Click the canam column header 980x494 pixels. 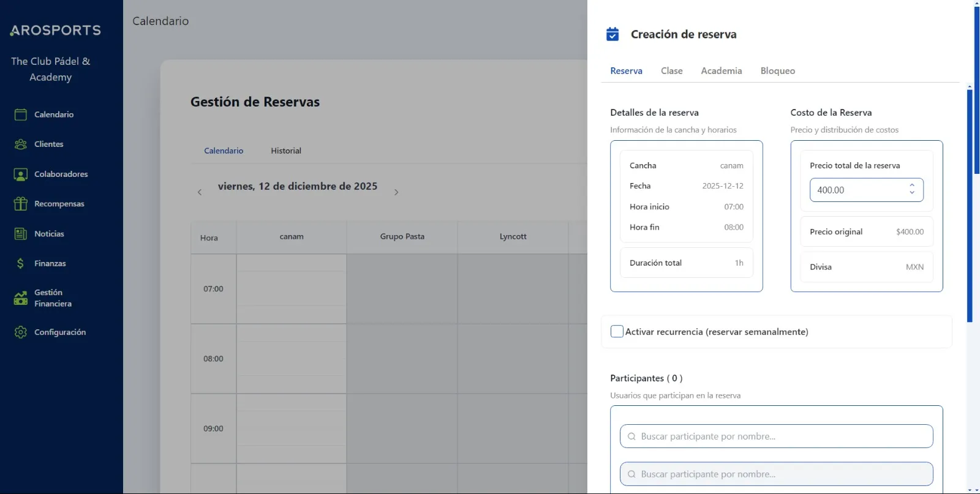tap(292, 237)
